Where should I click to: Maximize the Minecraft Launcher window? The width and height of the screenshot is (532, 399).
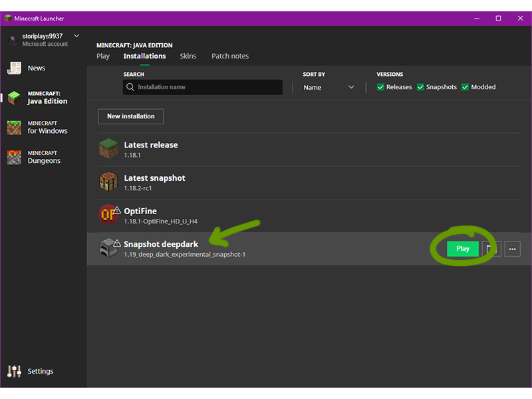click(498, 19)
